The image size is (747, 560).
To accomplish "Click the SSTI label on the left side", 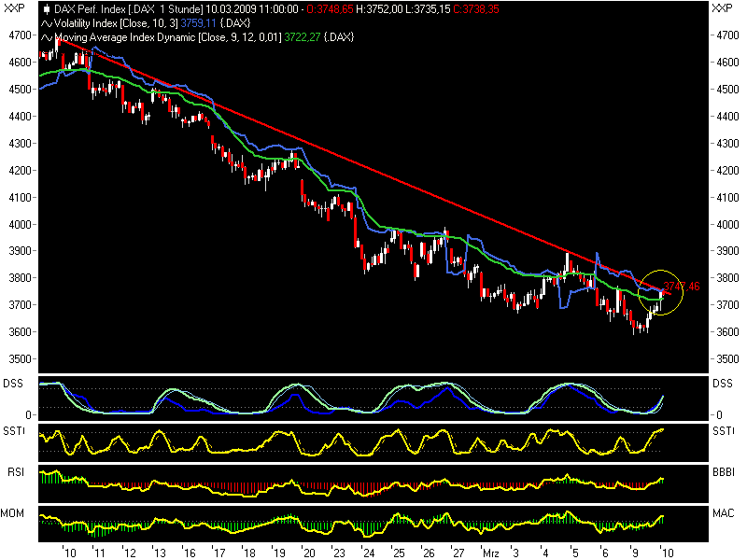I will coord(14,431).
